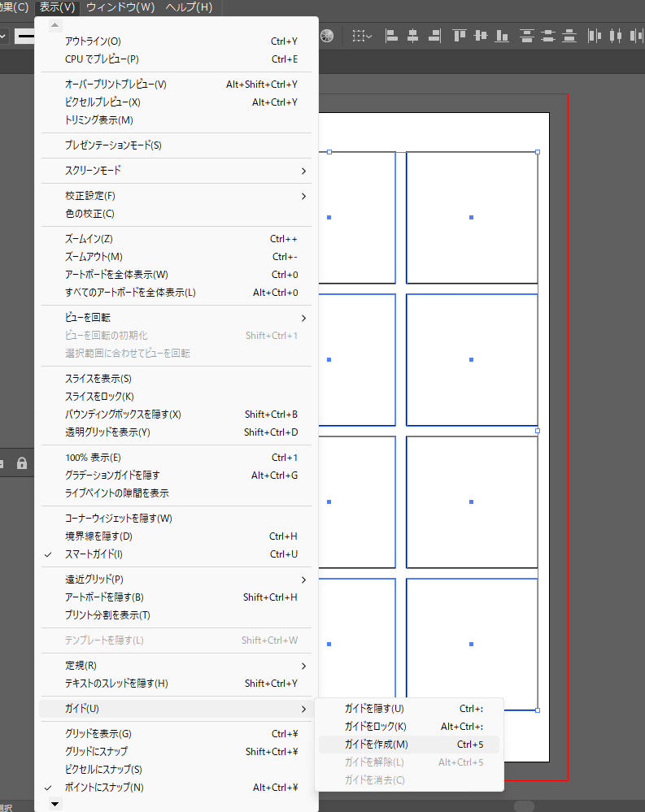The height and width of the screenshot is (812, 645).
Task: Choose ガイドを作成 from guides submenu
Action: [376, 744]
